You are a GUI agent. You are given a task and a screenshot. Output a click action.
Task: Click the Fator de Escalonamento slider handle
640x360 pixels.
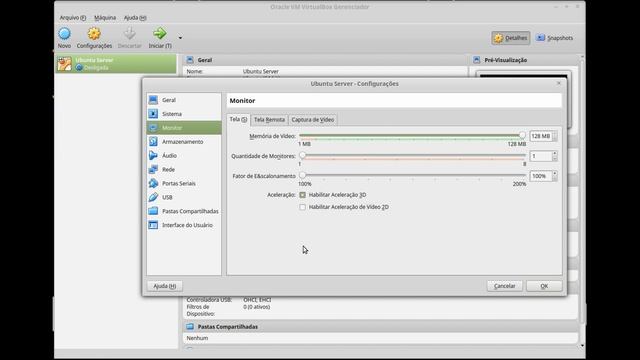(302, 175)
